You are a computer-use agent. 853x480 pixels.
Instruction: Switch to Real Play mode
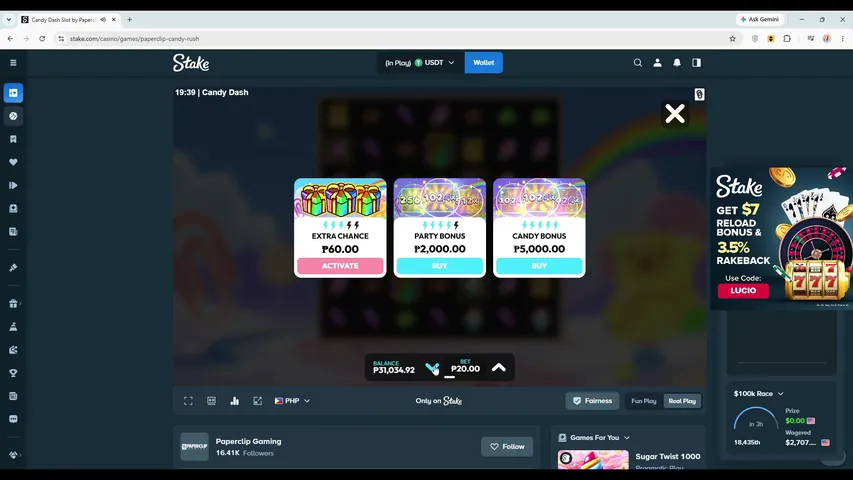point(682,401)
